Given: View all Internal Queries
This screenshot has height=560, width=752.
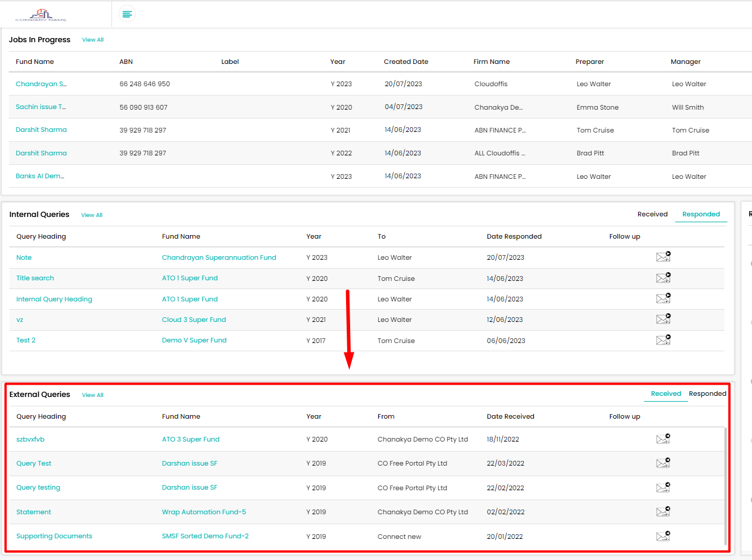Looking at the screenshot, I should tap(92, 215).
